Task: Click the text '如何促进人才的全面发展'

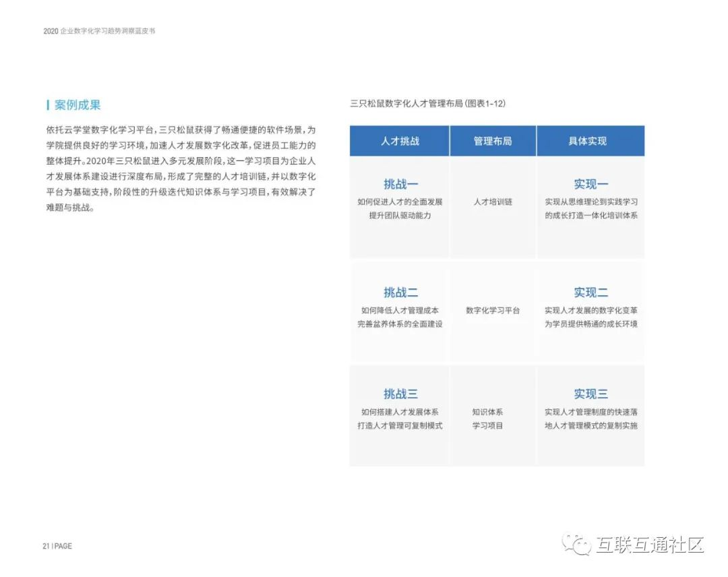Action: pyautogui.click(x=400, y=202)
